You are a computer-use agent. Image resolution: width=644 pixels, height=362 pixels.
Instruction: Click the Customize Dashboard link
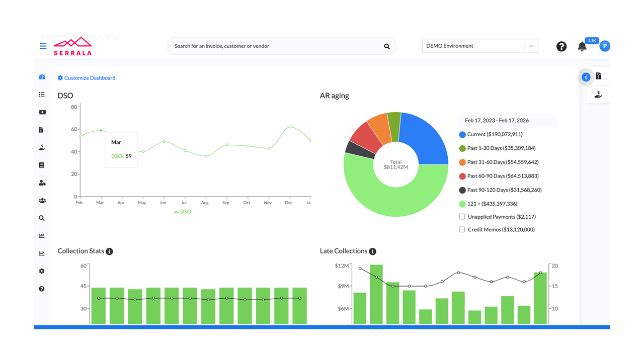pos(87,78)
